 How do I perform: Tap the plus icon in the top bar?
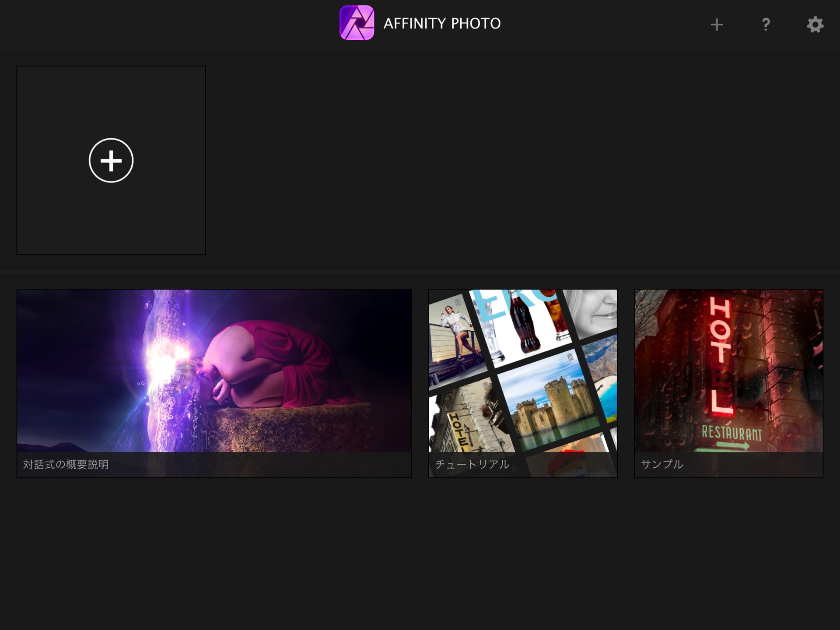tap(717, 24)
